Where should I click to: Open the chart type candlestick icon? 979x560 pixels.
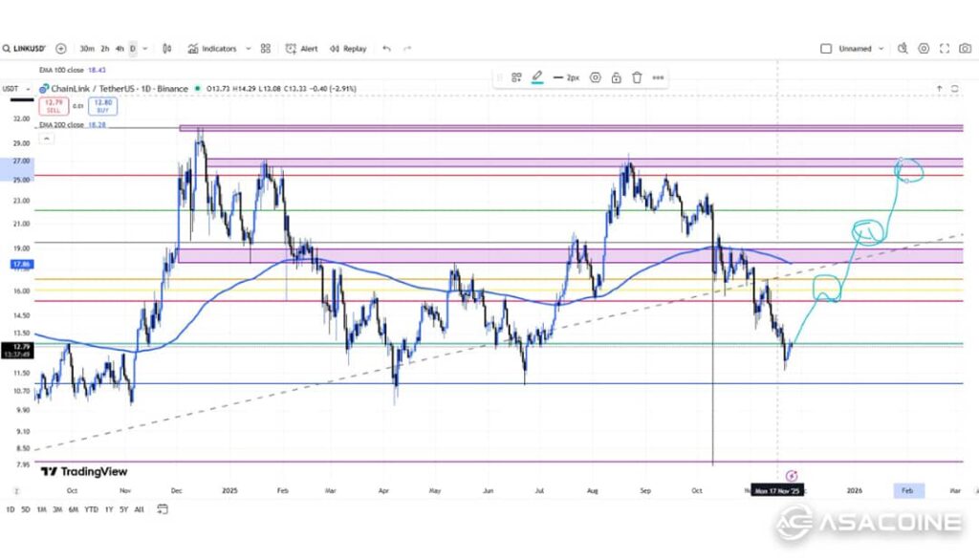pyautogui.click(x=167, y=49)
